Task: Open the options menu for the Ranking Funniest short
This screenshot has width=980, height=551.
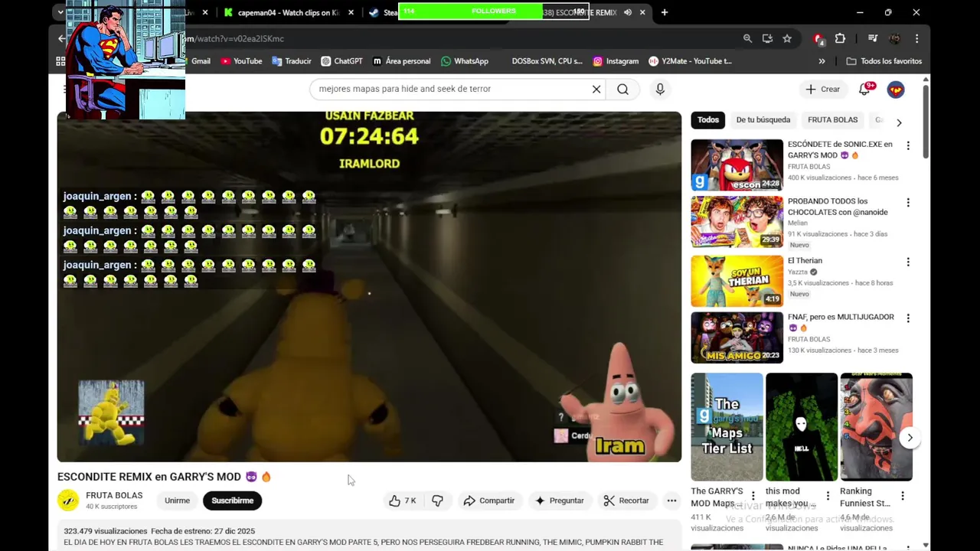Action: click(x=903, y=496)
